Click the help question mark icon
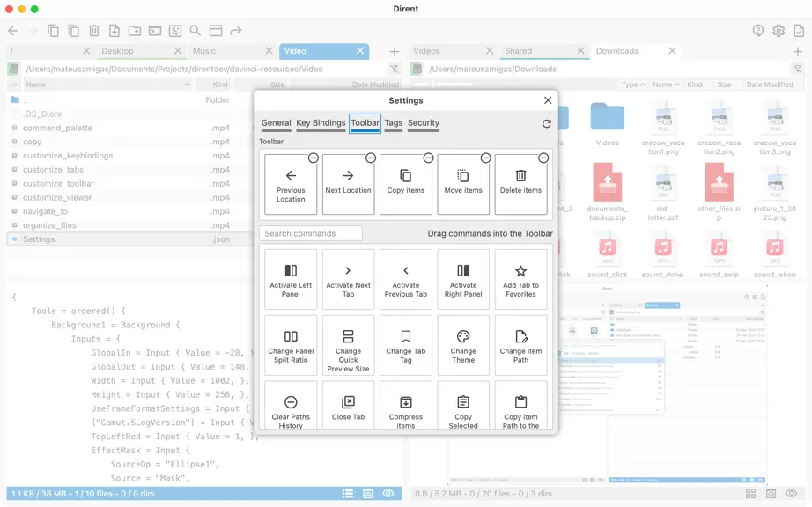 (758, 31)
